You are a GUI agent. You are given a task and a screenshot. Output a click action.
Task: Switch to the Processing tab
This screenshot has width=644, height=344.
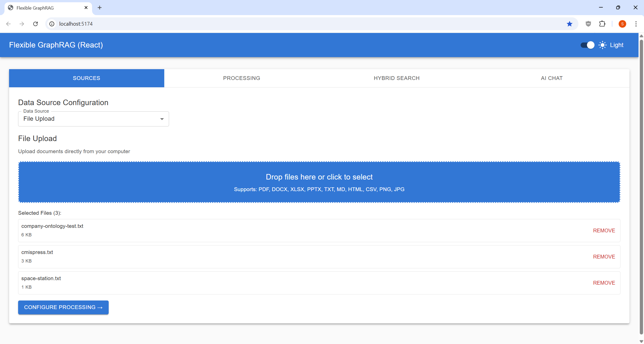[x=242, y=78]
